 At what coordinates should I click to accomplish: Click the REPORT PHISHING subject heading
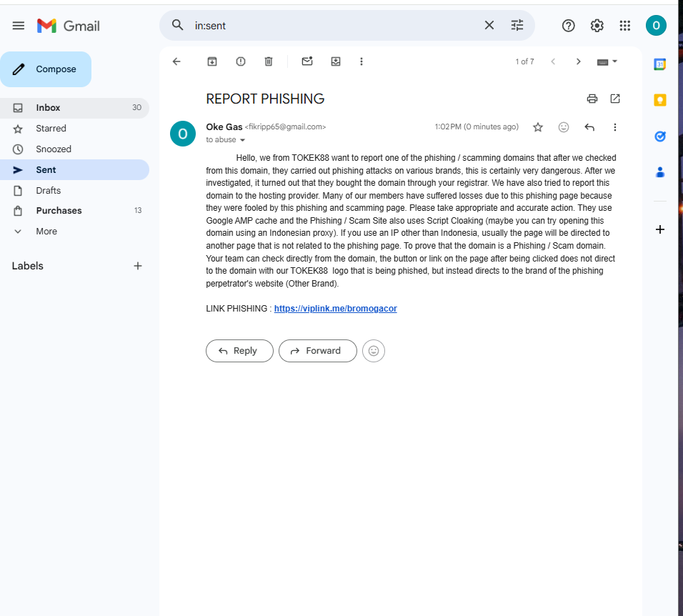point(265,99)
